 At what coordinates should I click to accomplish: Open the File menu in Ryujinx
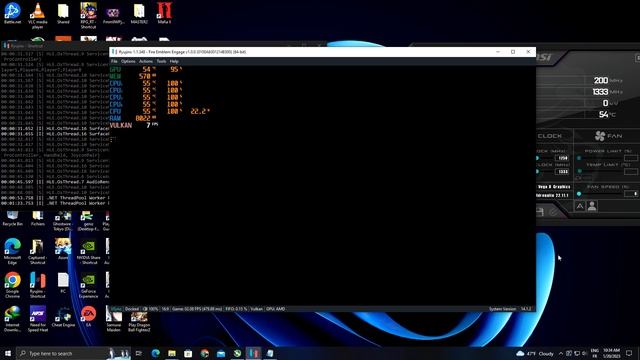114,61
